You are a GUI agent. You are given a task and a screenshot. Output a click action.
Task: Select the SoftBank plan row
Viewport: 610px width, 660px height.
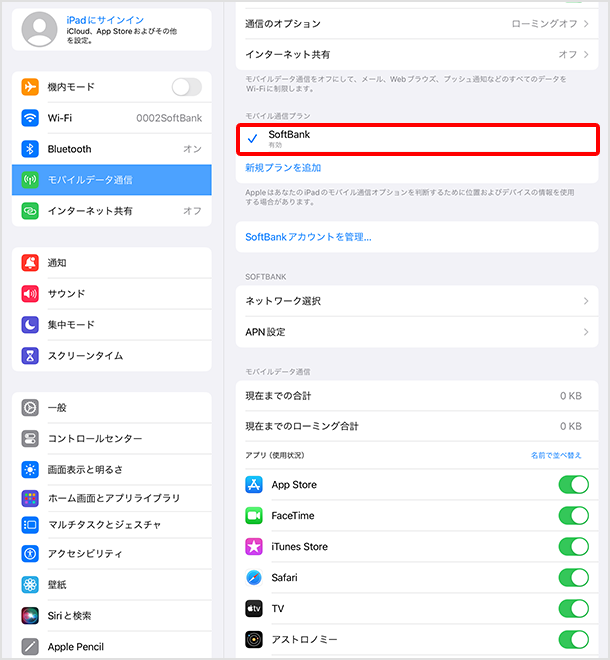click(x=417, y=139)
